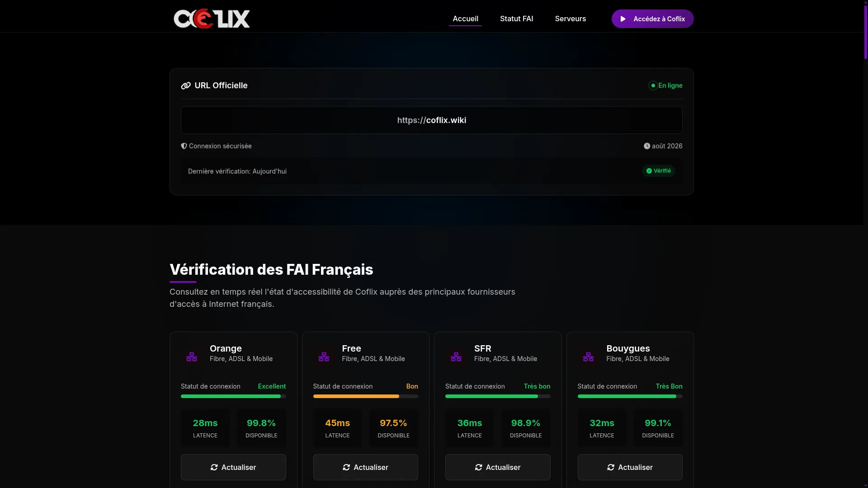Click refresh icon in SFR Actualiser button

[x=479, y=467]
